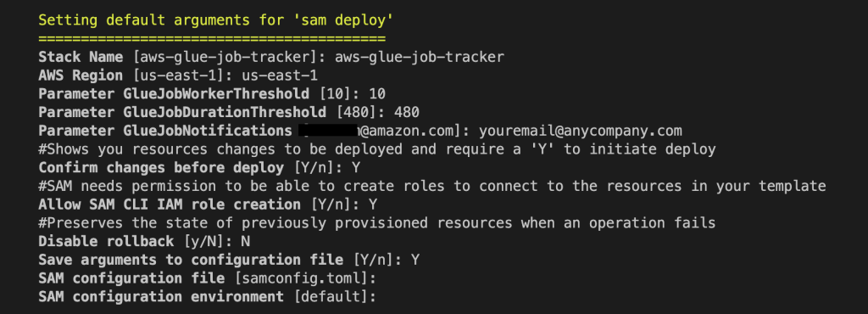Click 'Save arguments to configuration file' prompt
This screenshot has width=868, height=314.
coord(191,260)
